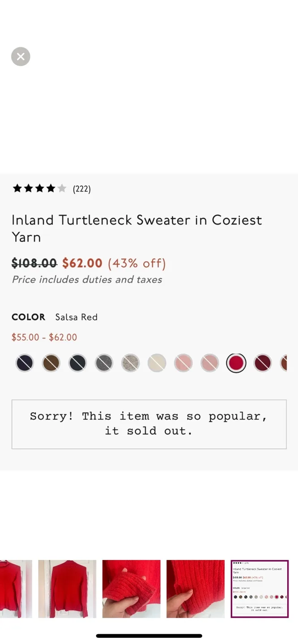
Task: Click the four-star rating display
Action: point(39,188)
